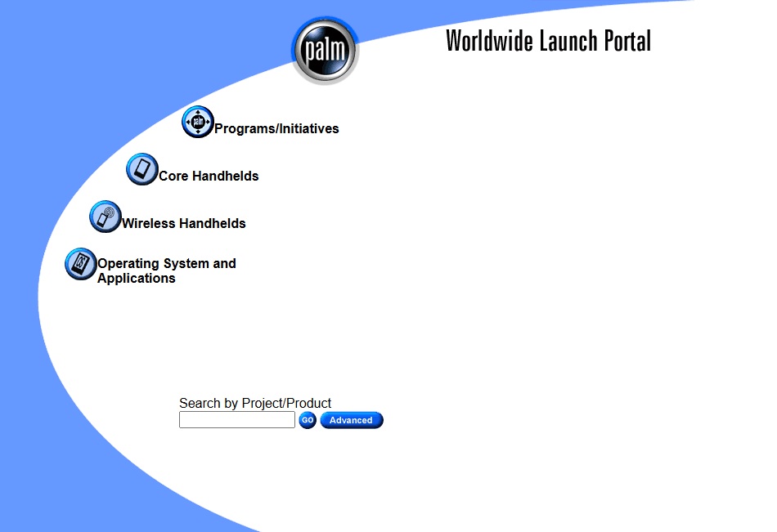
Task: Open the Core Handhelds section
Action: click(x=209, y=176)
